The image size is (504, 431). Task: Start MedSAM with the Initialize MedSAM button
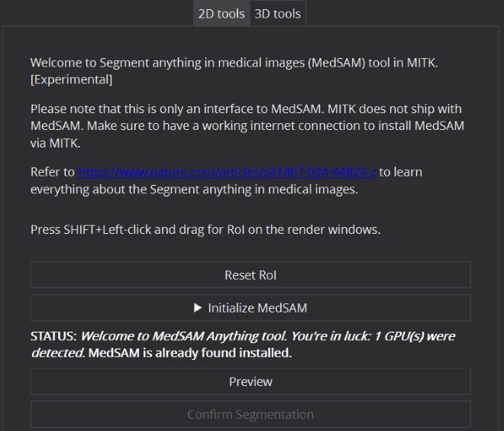(250, 308)
